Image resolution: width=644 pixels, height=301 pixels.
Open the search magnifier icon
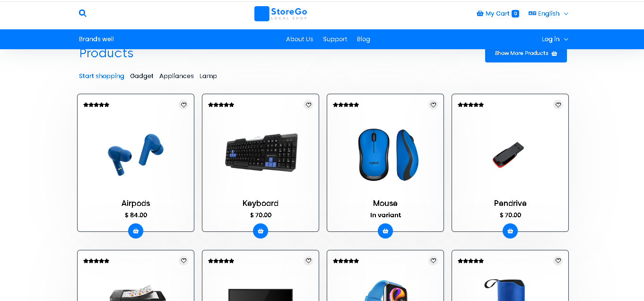83,13
